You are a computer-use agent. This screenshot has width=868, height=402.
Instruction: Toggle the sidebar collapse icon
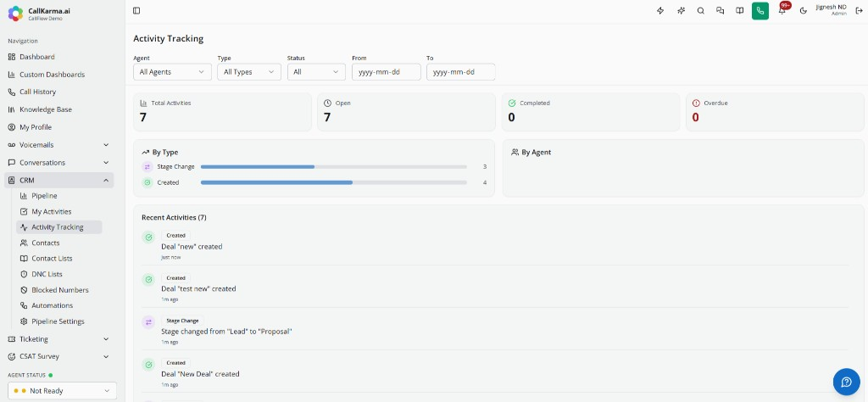[136, 10]
